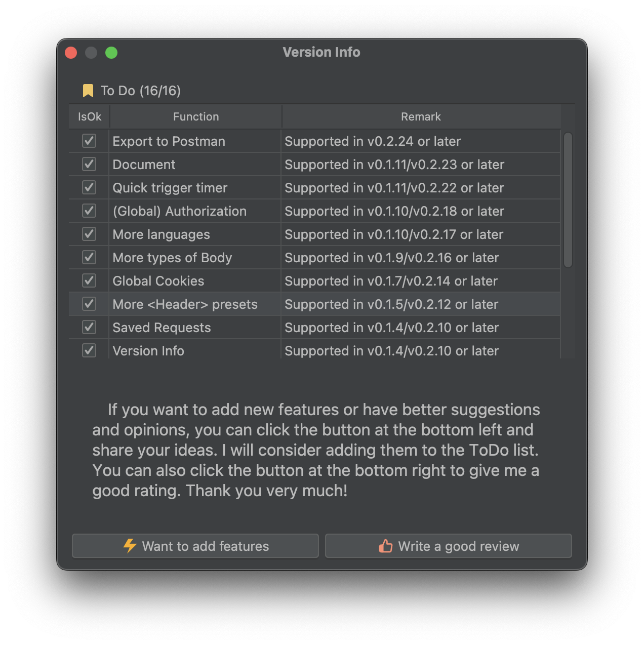Click the Write a good review button
Viewport: 644px width, 645px height.
(x=448, y=546)
